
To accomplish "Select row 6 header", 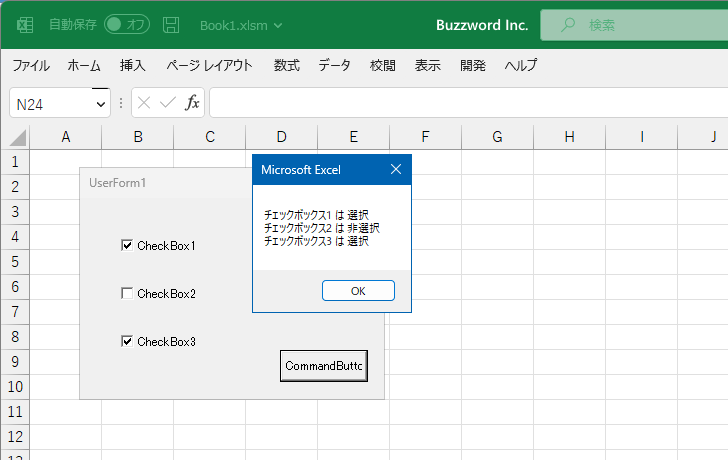I will 15,287.
